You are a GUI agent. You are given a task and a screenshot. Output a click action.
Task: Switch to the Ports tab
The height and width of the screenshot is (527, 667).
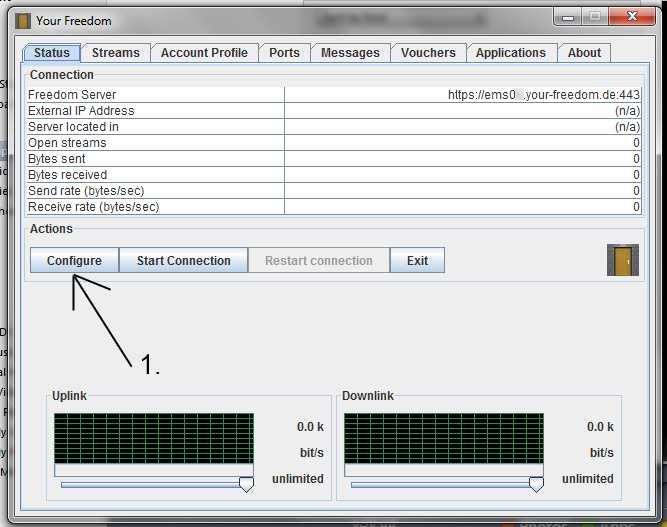click(x=284, y=53)
